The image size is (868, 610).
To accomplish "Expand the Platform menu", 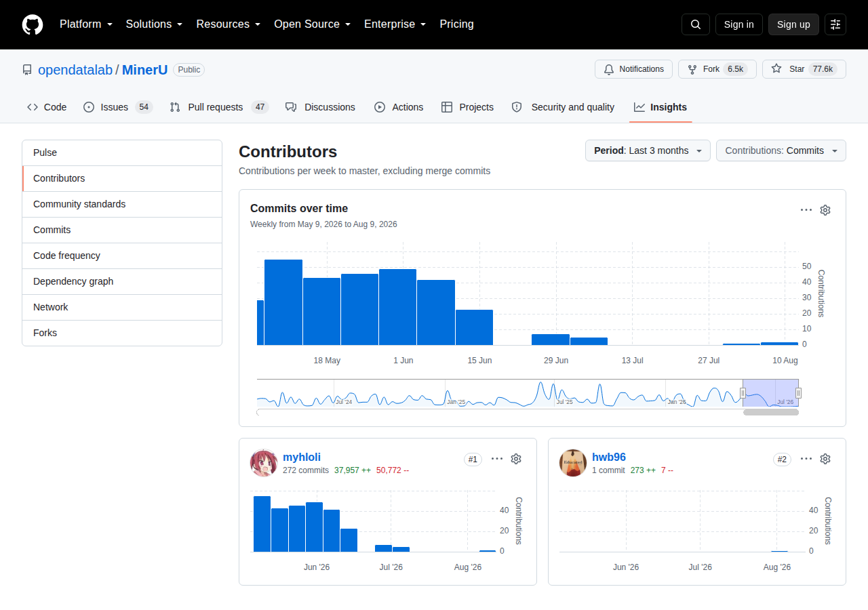I will tap(87, 24).
